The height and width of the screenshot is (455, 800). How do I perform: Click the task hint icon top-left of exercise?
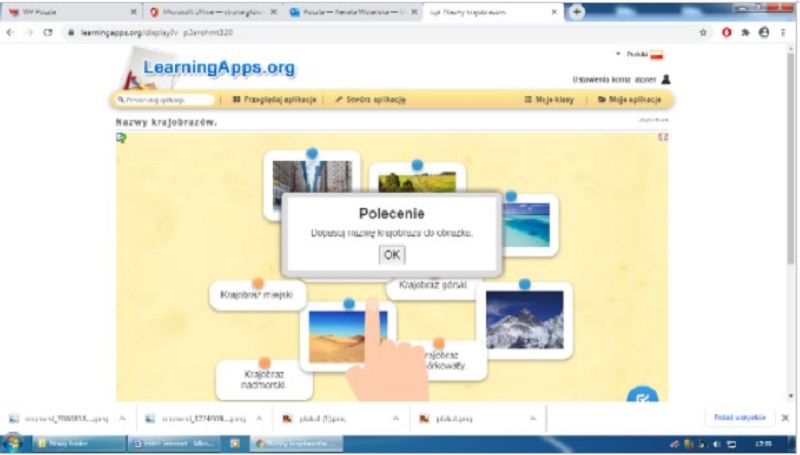coord(121,138)
